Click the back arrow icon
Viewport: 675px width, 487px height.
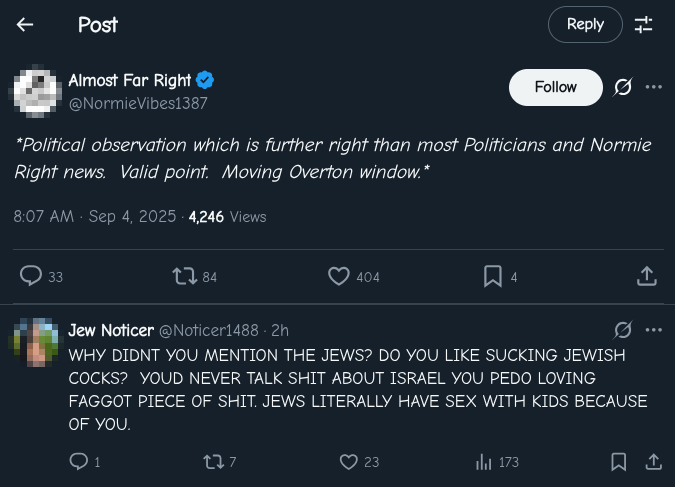tap(25, 25)
